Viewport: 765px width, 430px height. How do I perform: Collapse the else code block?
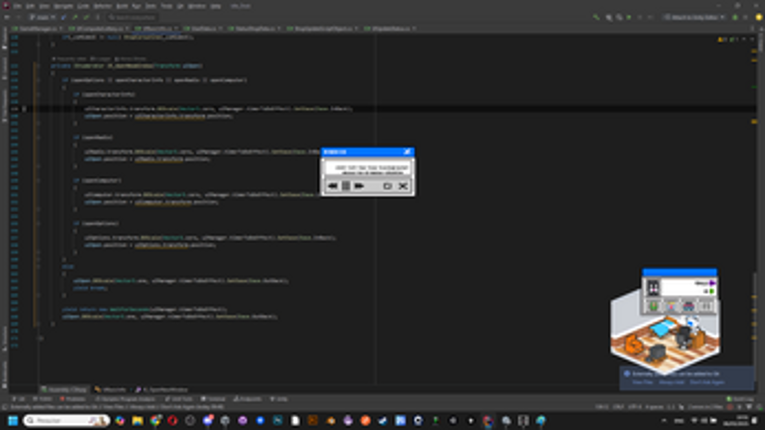(x=39, y=266)
